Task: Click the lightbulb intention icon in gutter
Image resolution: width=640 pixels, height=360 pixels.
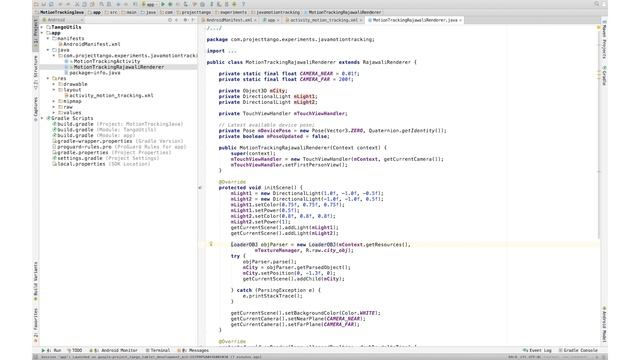Action: coord(211,244)
